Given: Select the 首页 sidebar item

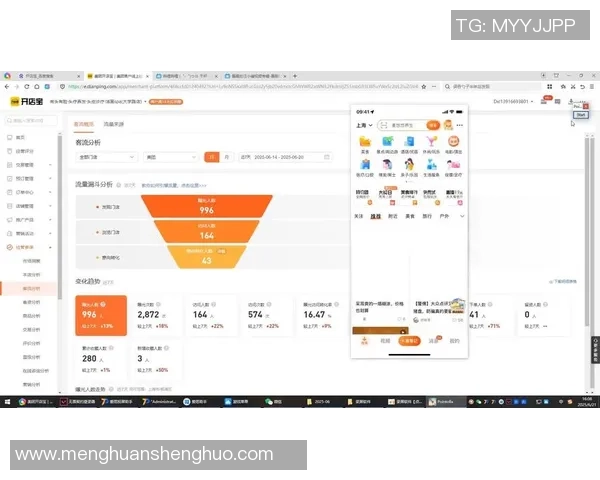Looking at the screenshot, I should [x=20, y=137].
